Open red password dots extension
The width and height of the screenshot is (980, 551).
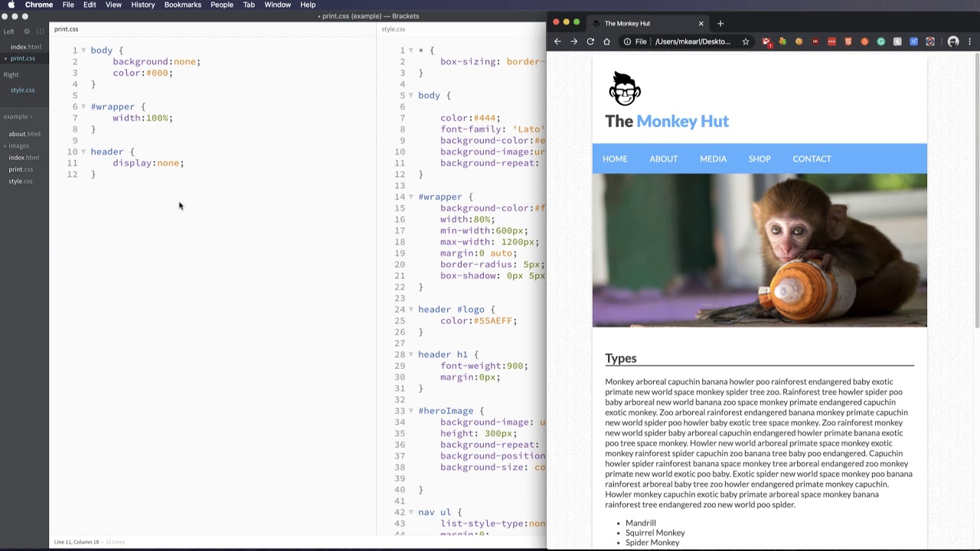[831, 41]
